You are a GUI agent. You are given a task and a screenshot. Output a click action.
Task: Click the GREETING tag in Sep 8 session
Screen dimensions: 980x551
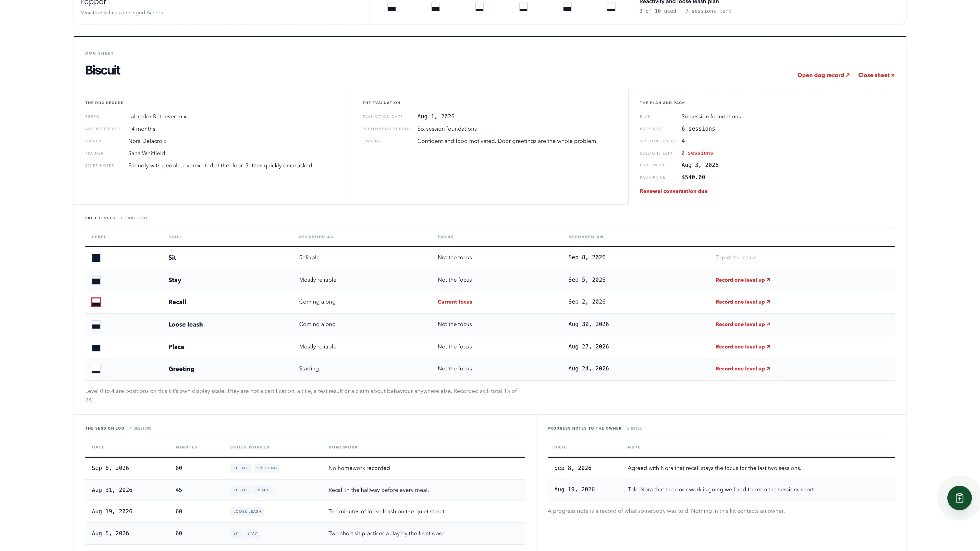tap(267, 468)
